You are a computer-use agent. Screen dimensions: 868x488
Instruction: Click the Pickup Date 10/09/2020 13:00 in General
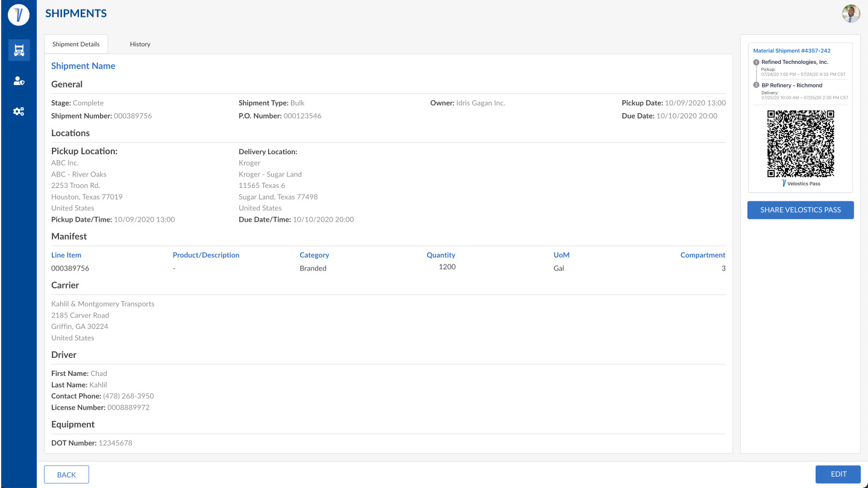click(673, 103)
